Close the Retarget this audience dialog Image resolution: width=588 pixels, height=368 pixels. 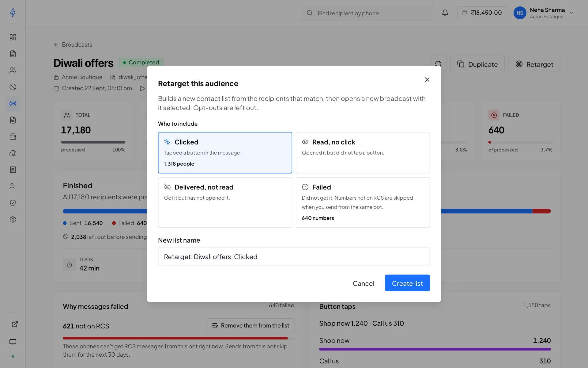pyautogui.click(x=427, y=79)
